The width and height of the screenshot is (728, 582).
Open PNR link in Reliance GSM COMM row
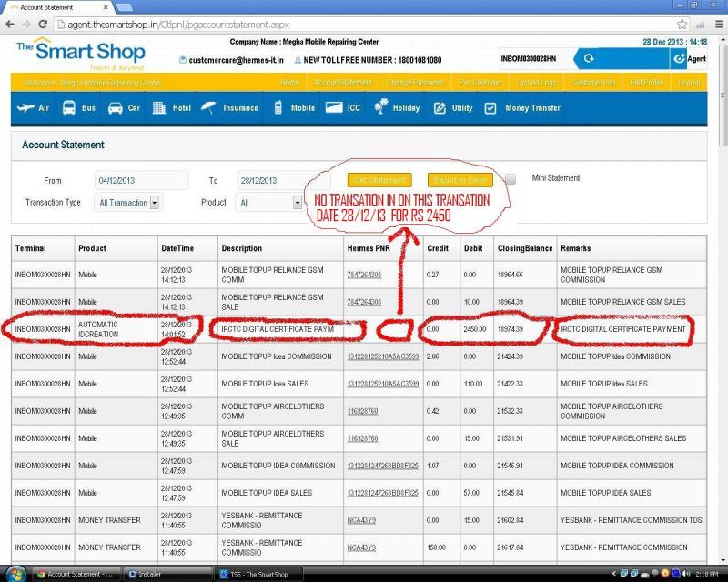click(364, 275)
